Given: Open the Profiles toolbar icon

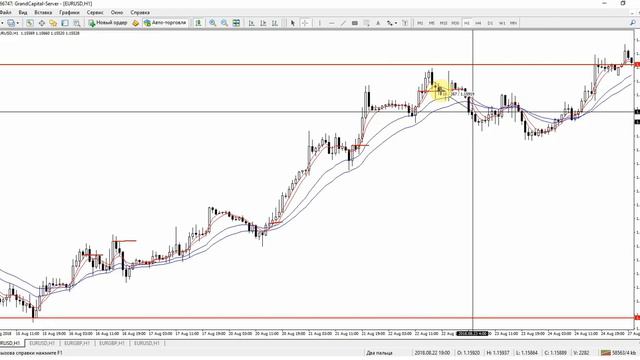Looking at the screenshot, I should 11,23.
